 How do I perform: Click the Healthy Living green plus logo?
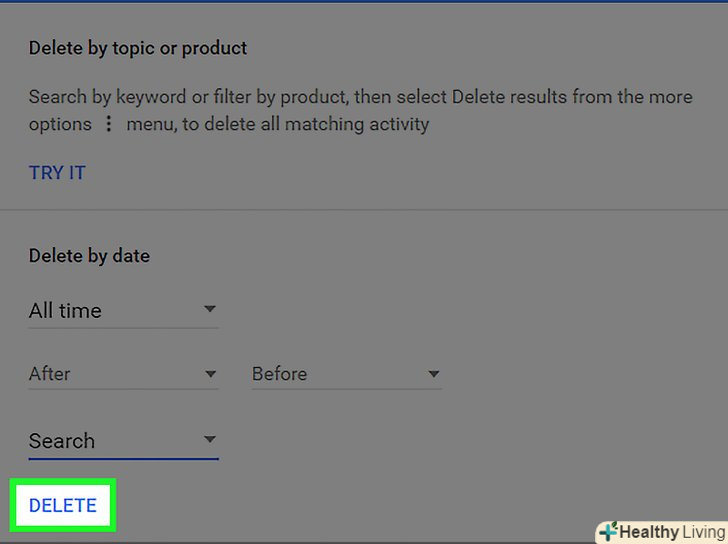tap(608, 531)
